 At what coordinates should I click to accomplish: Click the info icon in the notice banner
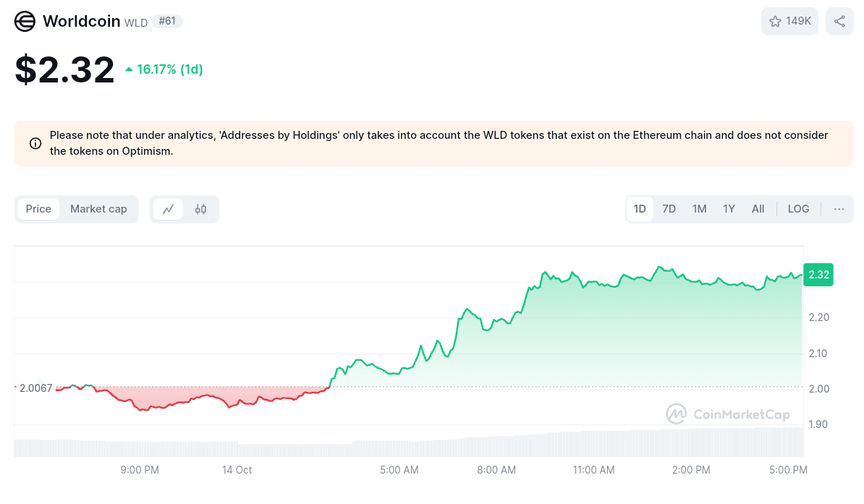click(x=35, y=143)
